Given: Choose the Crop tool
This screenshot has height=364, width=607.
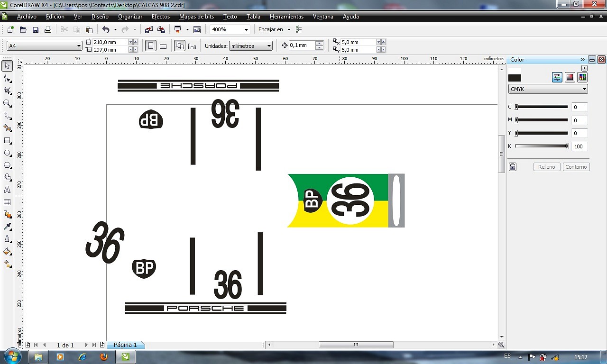Looking at the screenshot, I should pyautogui.click(x=7, y=91).
